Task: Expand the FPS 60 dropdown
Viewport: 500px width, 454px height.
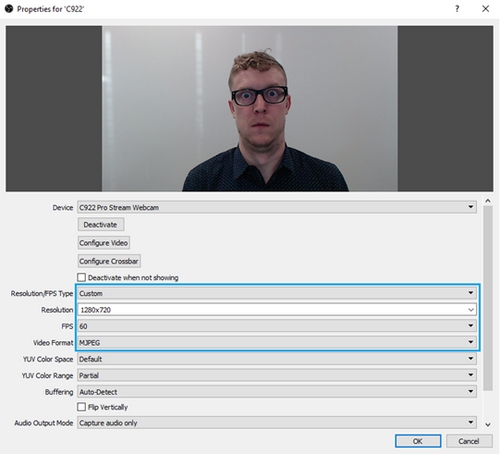Action: pos(277,326)
